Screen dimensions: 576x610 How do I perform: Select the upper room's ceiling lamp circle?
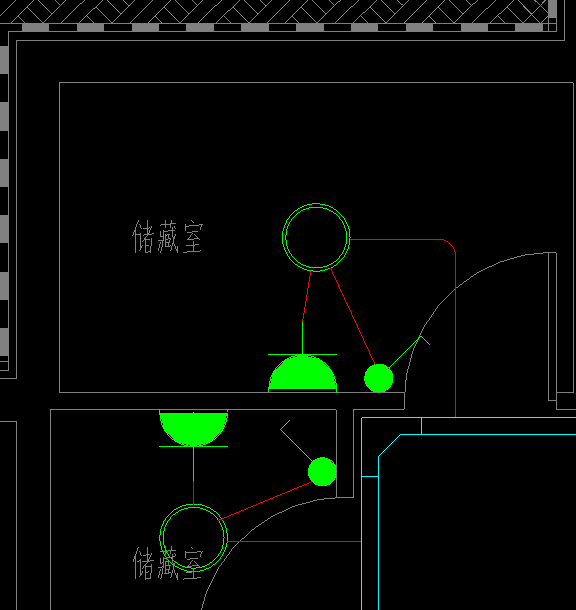point(316,237)
